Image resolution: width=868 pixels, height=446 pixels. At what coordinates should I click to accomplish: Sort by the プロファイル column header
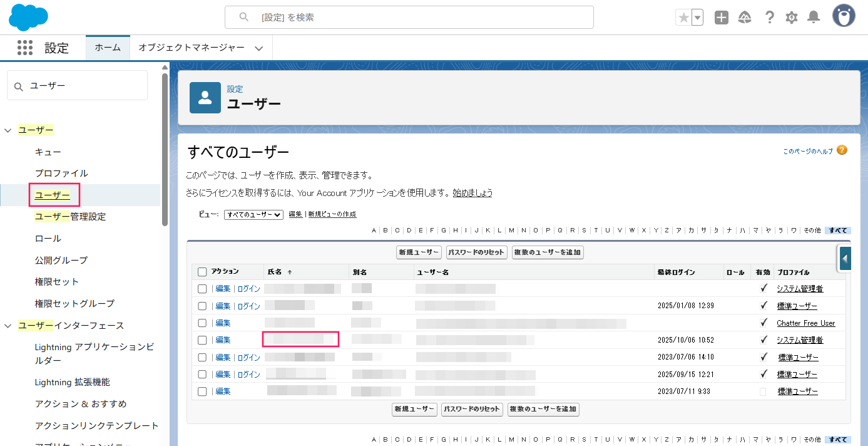click(x=794, y=272)
